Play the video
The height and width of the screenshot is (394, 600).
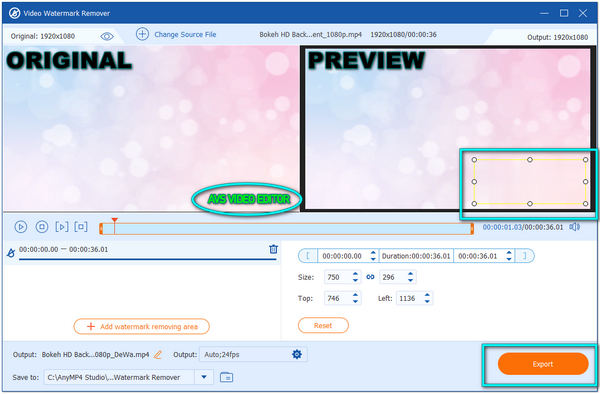point(21,227)
